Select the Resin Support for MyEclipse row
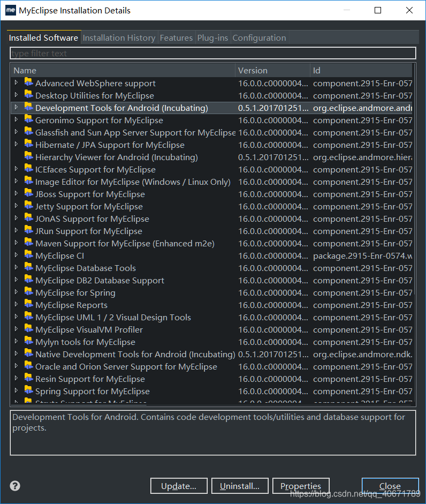 point(212,379)
